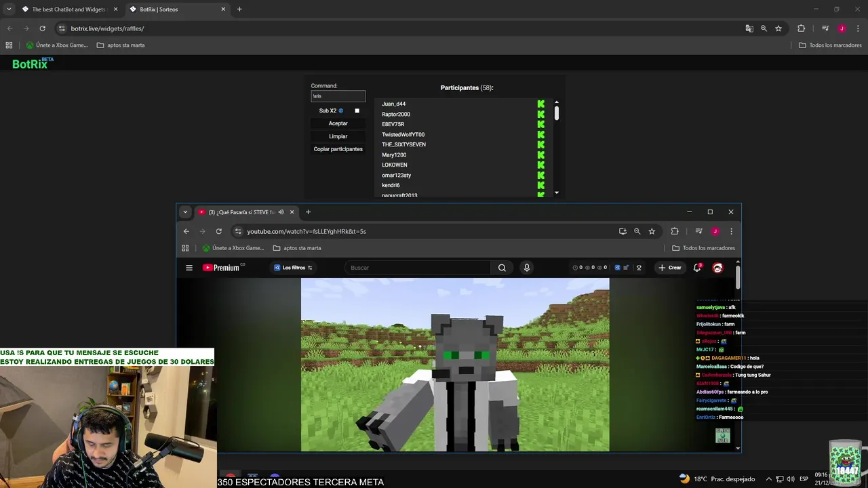This screenshot has height=488, width=868.
Task: Open new tab in YouTube window
Action: (x=308, y=212)
